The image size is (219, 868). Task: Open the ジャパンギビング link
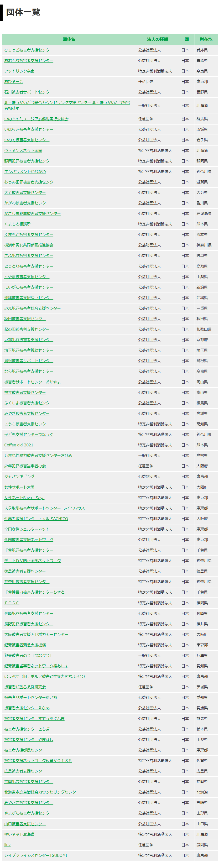(x=19, y=476)
